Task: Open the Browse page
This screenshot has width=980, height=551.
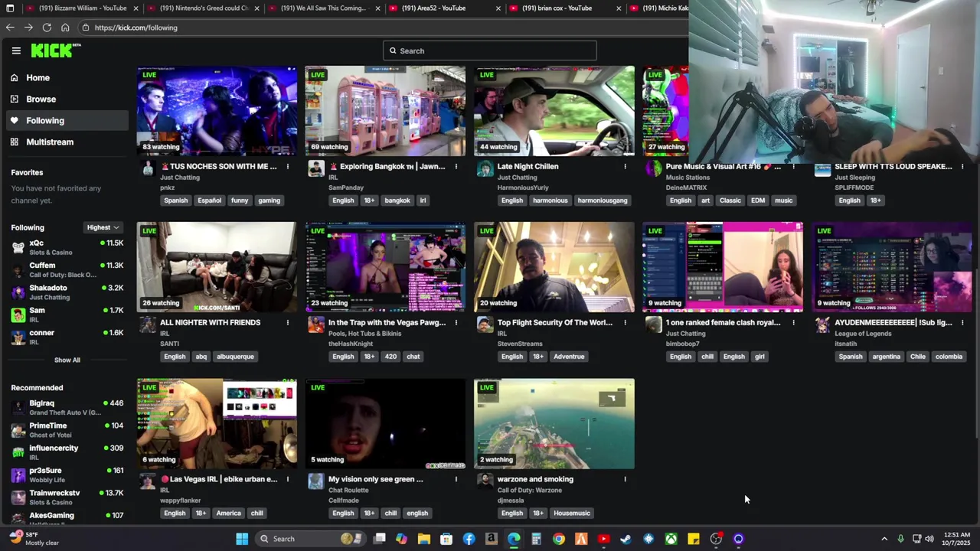Action: [x=41, y=99]
